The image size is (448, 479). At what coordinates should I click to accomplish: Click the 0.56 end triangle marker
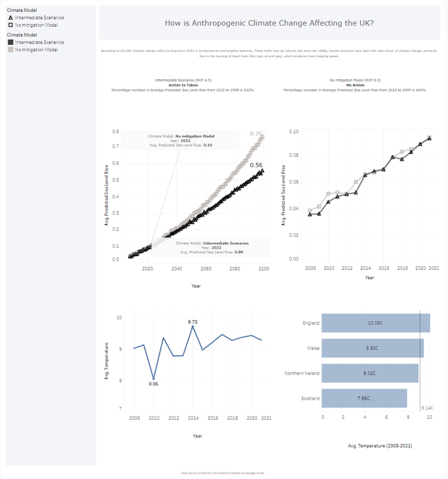262,171
